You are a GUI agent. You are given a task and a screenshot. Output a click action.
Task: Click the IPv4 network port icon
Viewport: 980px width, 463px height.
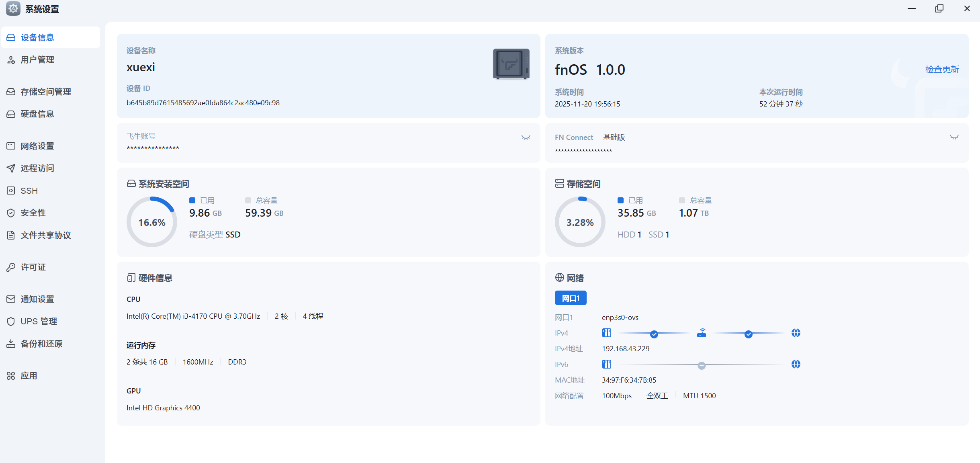click(607, 333)
